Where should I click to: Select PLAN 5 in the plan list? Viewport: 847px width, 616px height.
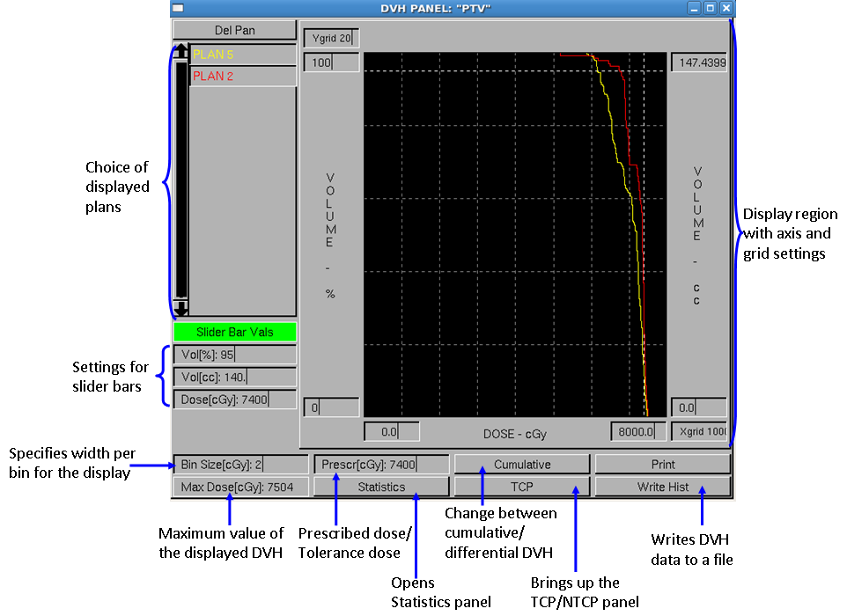click(x=243, y=55)
